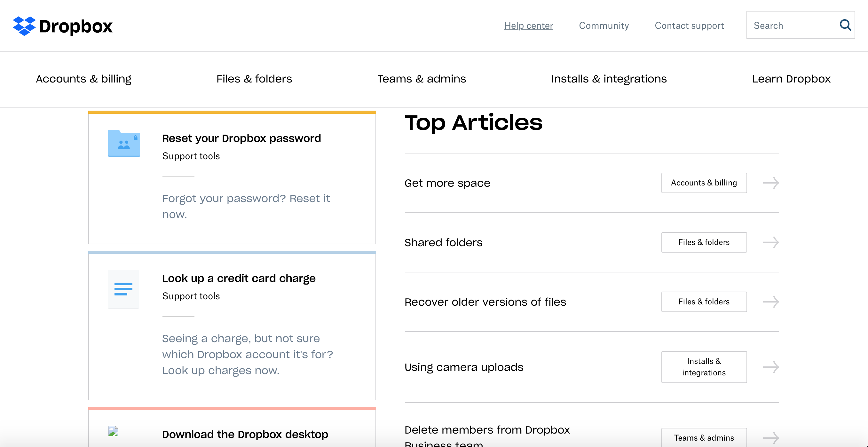Viewport: 868px width, 447px height.
Task: Click Files & folders tag on Recover older versions
Action: pos(704,302)
